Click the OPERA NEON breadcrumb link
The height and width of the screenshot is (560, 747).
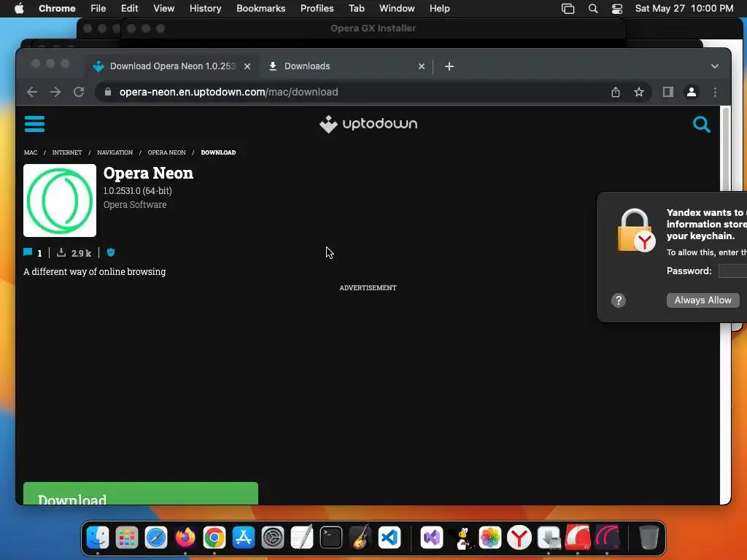click(x=166, y=152)
